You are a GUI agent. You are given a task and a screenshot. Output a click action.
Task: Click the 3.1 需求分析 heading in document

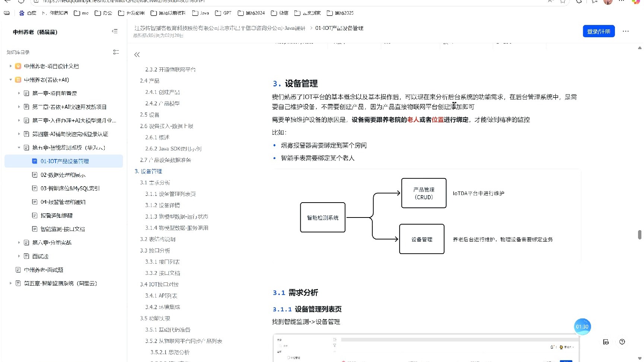295,293
